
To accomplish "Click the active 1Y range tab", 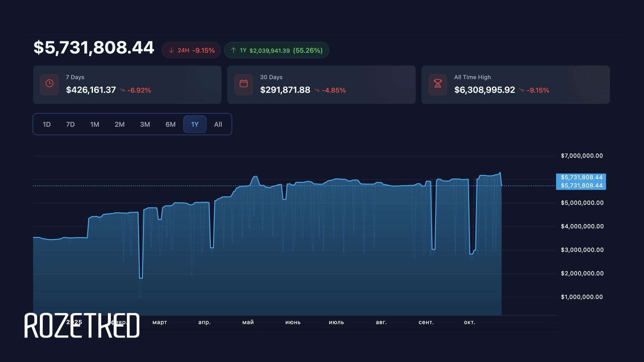I will 195,124.
